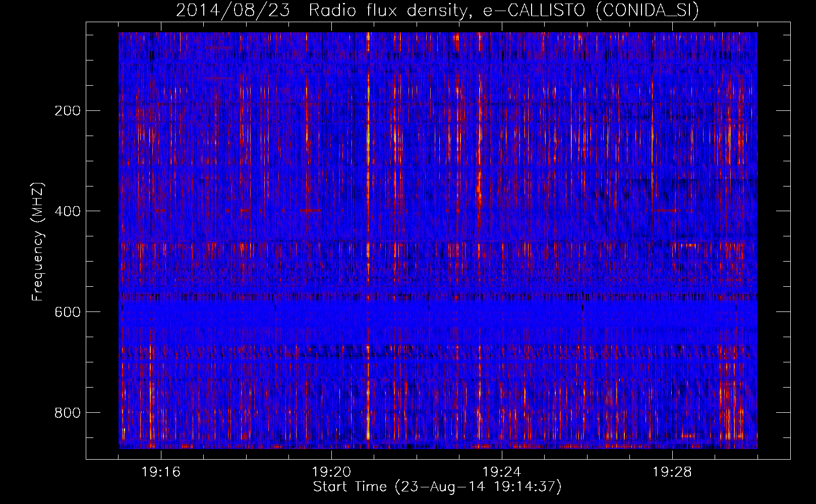Click the 600 frequency tick label
Image resolution: width=816 pixels, height=504 pixels.
[x=67, y=312]
